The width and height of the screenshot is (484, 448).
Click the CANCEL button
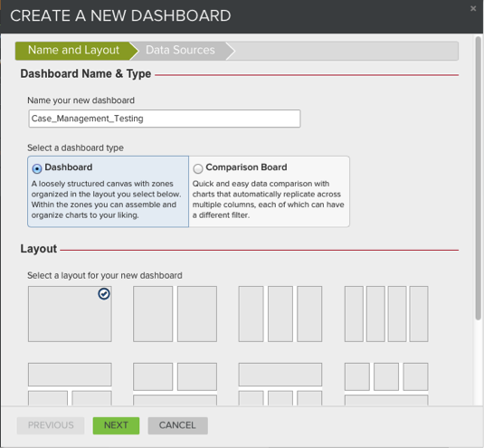177,425
